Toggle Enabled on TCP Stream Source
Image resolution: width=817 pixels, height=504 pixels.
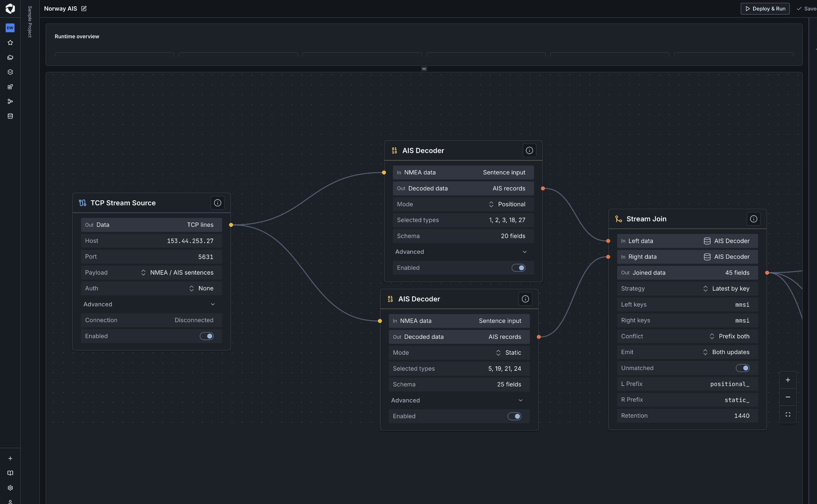click(x=207, y=336)
